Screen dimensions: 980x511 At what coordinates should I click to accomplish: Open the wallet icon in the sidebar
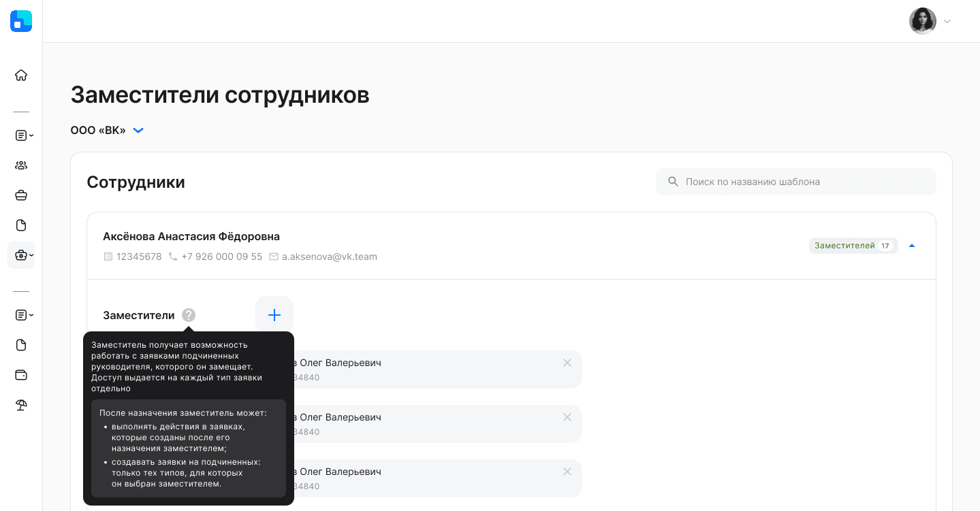[x=21, y=375]
